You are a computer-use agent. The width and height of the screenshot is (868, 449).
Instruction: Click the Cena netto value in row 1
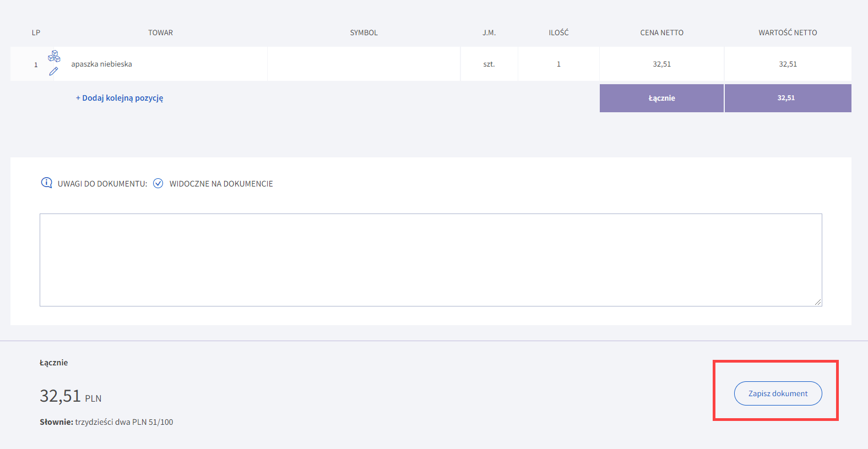(x=661, y=64)
